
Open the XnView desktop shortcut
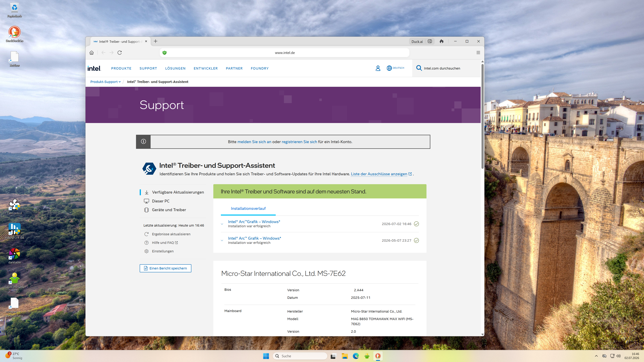click(14, 59)
